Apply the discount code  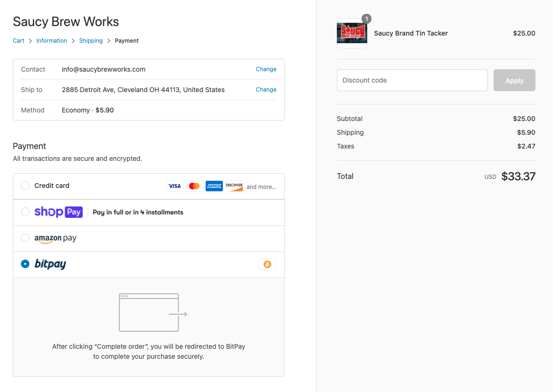coord(514,80)
